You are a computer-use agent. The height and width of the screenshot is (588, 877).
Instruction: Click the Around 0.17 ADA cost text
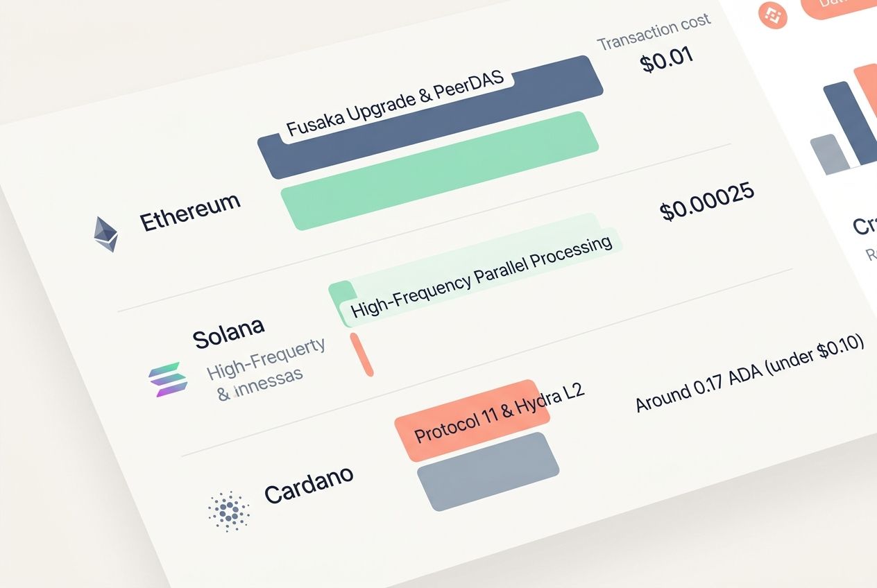click(x=749, y=374)
